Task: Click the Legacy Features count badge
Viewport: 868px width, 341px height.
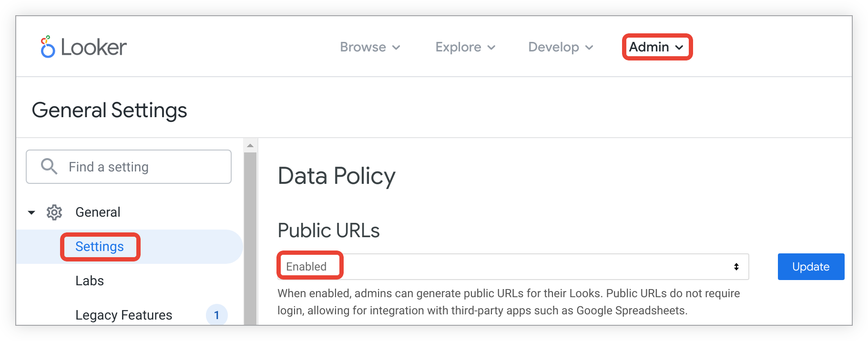Action: (216, 315)
